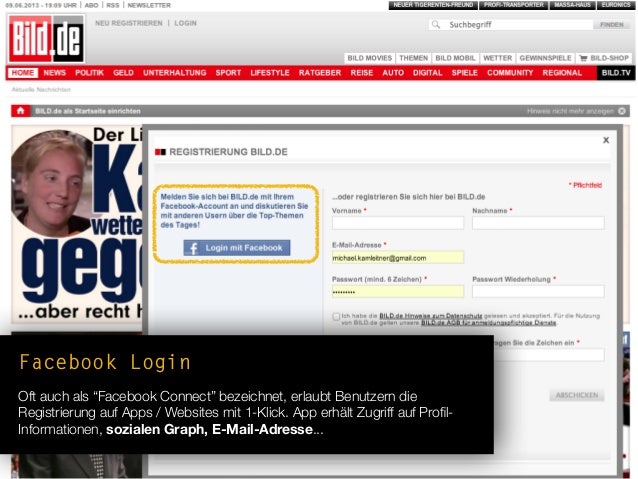Screen dimensions: 638x479
Task: Focus the Passwort Wiederholung field
Action: pyautogui.click(x=538, y=291)
